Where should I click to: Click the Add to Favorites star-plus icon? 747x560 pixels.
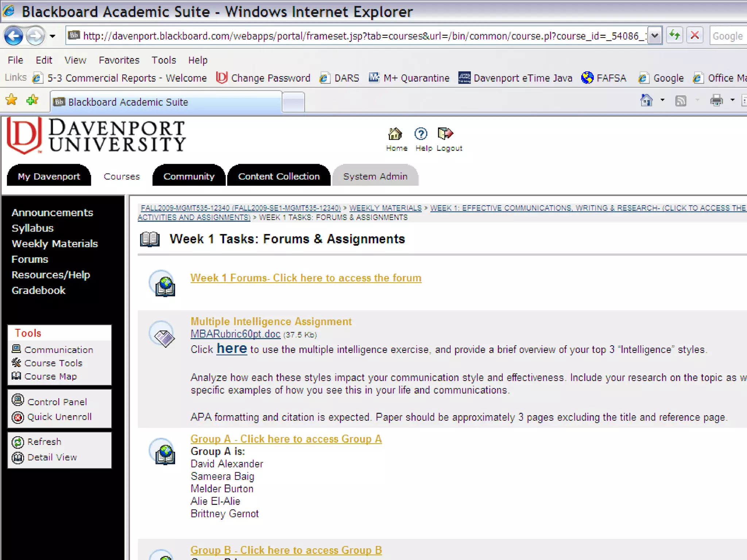point(32,100)
